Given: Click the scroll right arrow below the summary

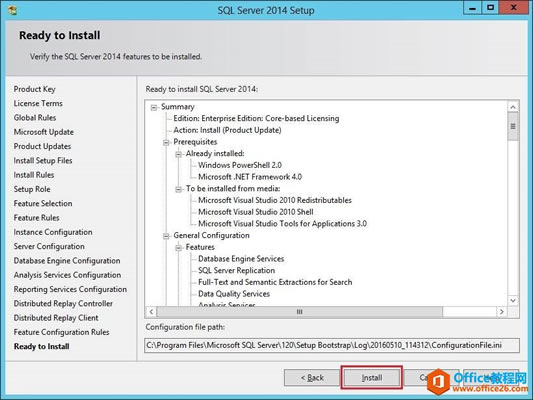Looking at the screenshot, I should pos(502,312).
